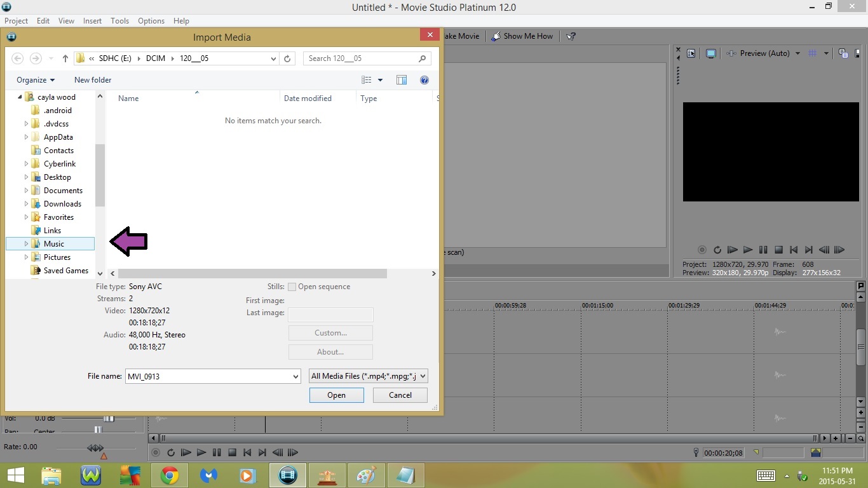Open the View menu

point(67,21)
